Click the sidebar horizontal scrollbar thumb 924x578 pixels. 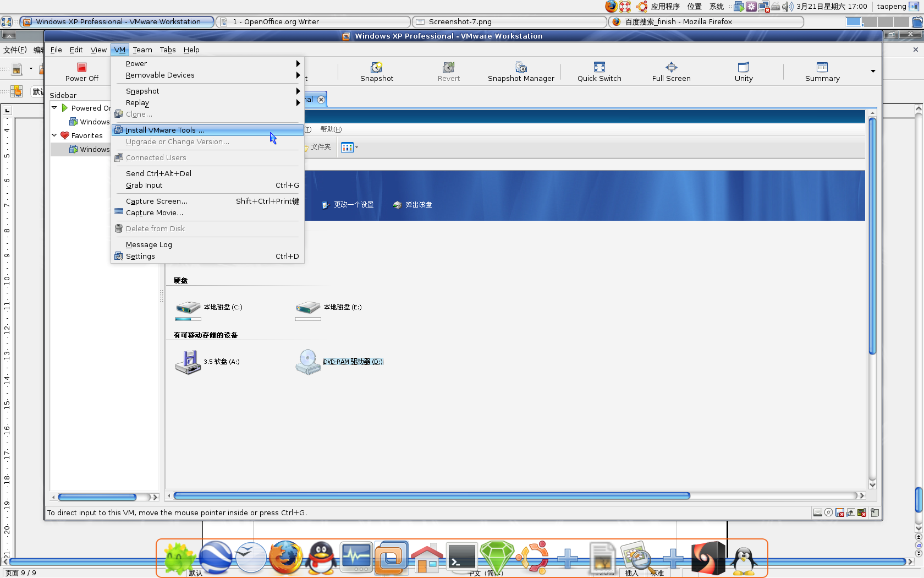point(97,497)
